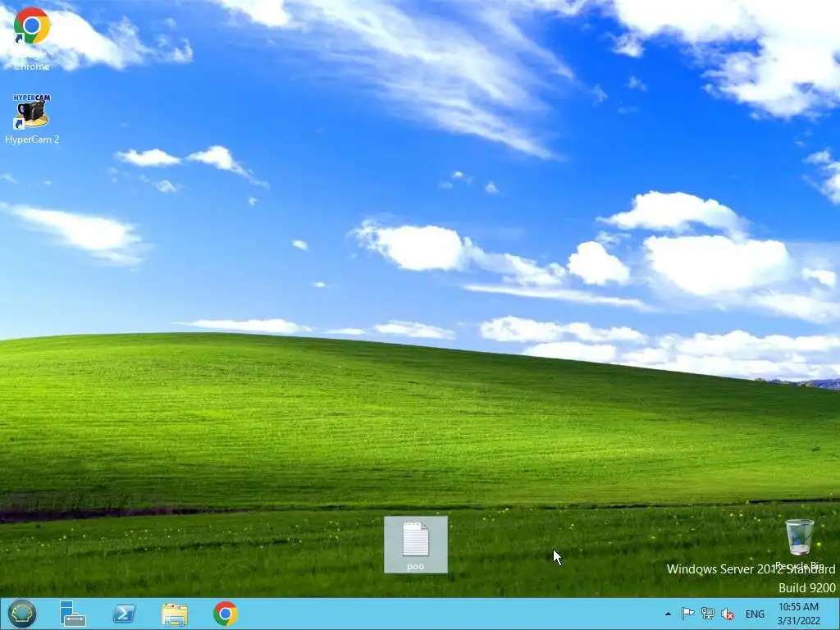840x630 pixels.
Task: Launch Server Manager from the taskbar
Action: pyautogui.click(x=73, y=614)
